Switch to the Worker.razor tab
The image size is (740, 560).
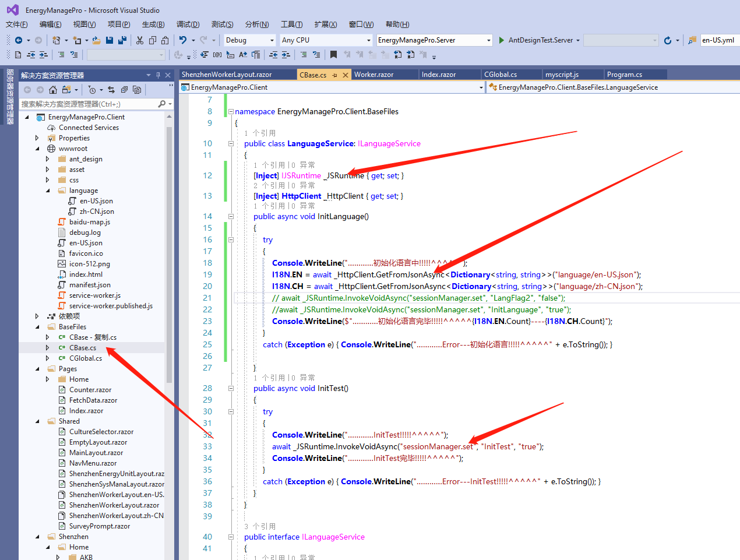373,75
